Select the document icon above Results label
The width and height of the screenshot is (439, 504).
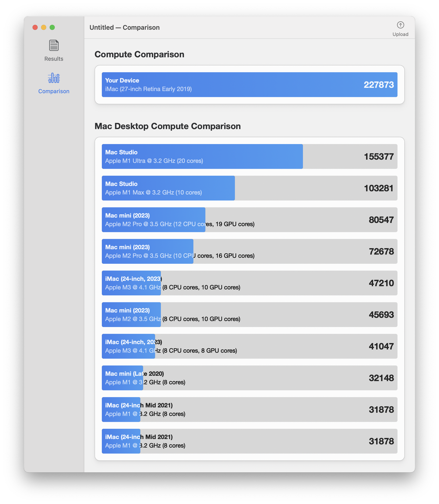click(x=53, y=45)
